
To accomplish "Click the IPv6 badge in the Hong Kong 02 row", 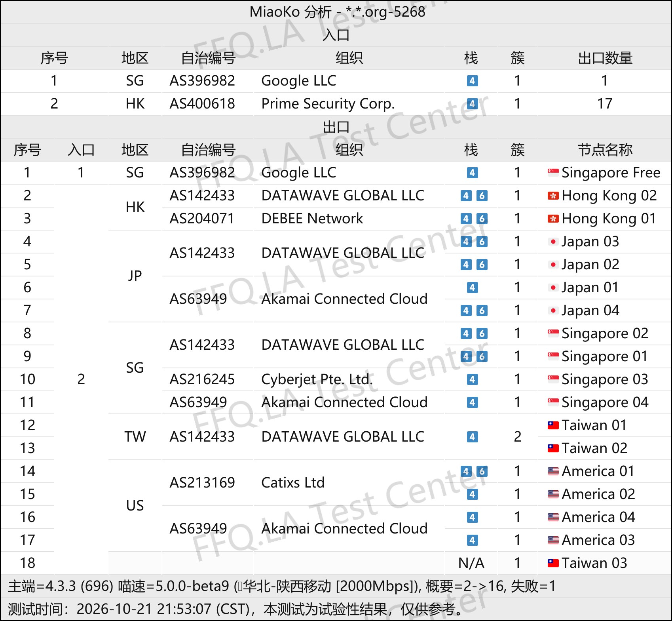I will [x=482, y=196].
